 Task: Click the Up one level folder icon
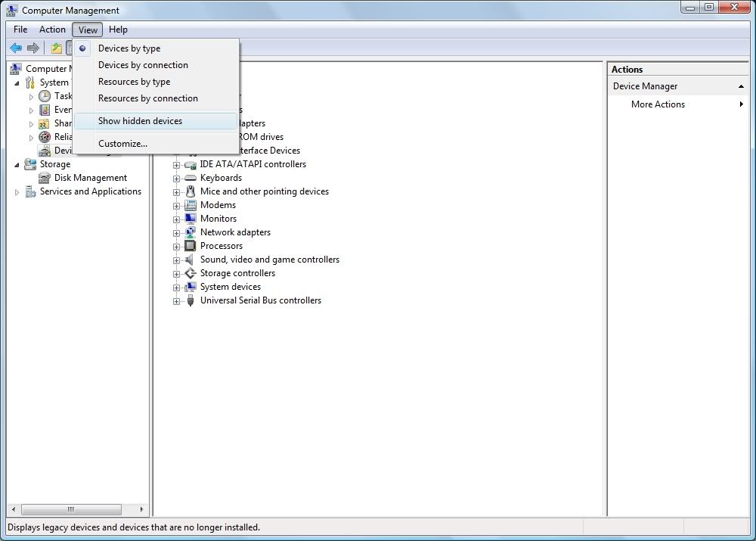(57, 48)
